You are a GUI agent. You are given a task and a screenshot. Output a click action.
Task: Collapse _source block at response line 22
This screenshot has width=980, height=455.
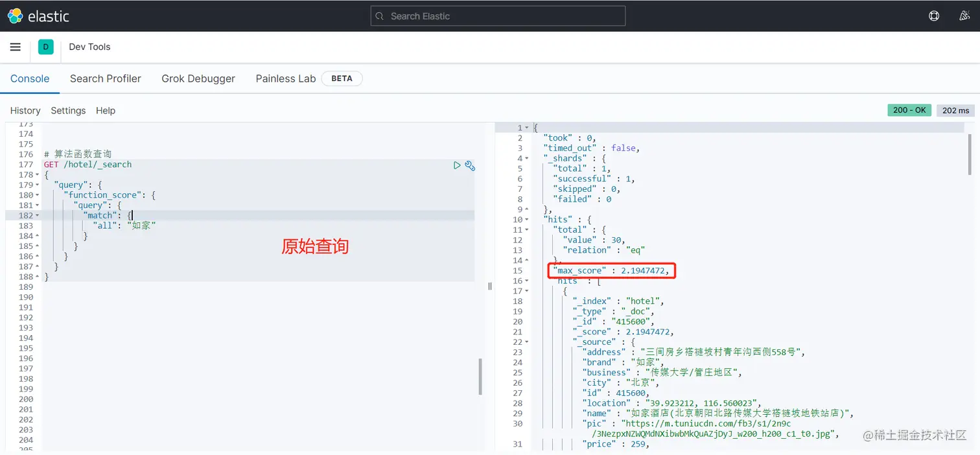tap(527, 342)
